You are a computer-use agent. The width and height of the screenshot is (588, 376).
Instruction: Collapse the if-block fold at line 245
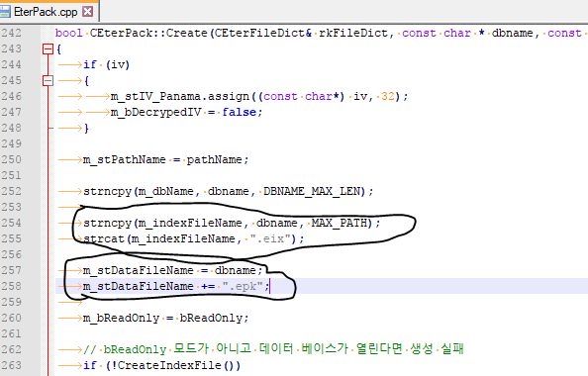(48, 80)
